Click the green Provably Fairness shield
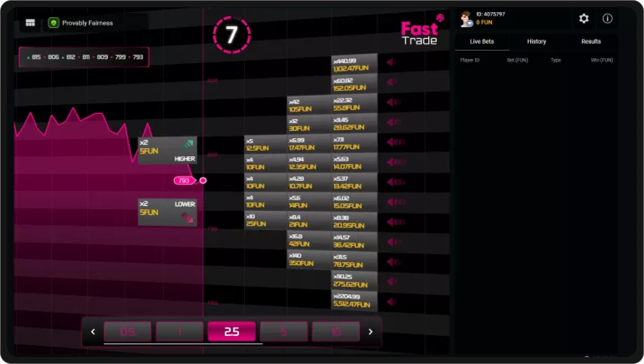 pos(53,23)
